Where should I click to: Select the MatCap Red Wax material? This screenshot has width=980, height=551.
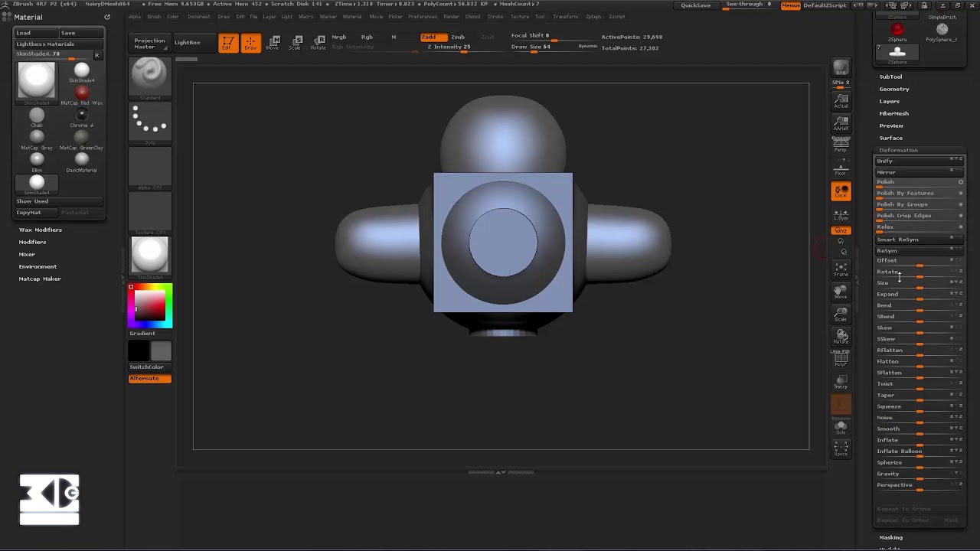(82, 94)
